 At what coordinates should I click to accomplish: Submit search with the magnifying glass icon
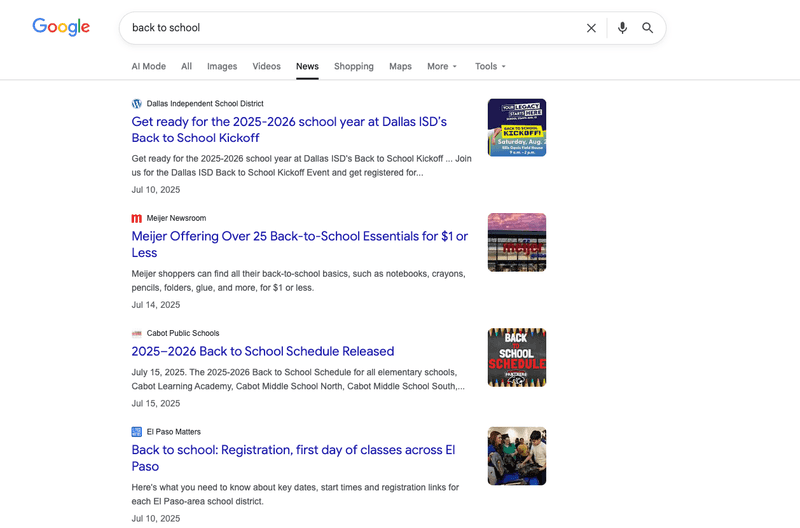click(647, 28)
